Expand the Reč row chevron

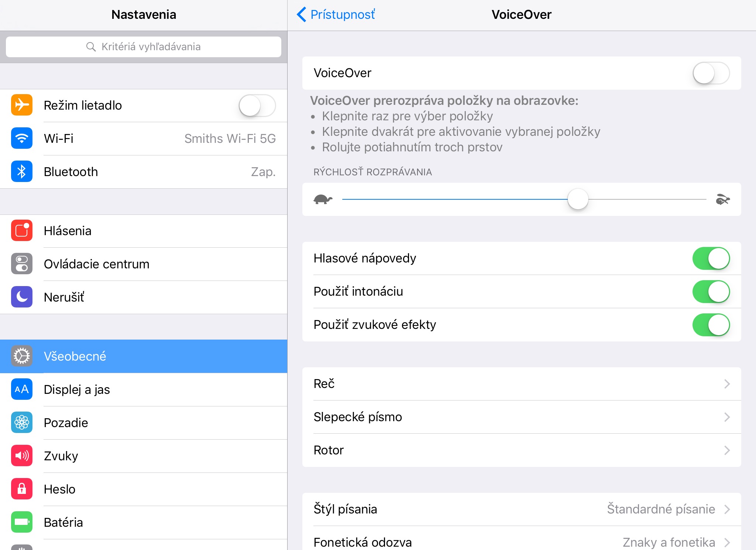(x=727, y=384)
